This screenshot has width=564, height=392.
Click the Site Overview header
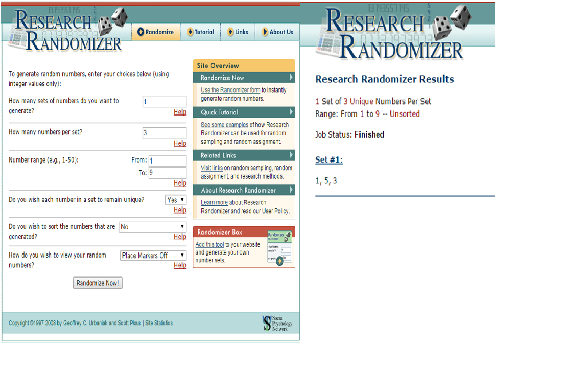pos(244,65)
